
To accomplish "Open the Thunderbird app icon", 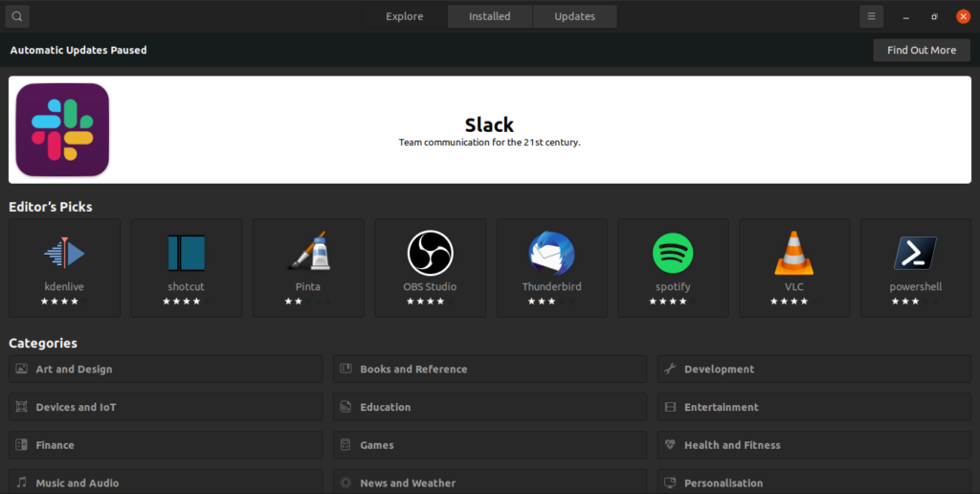I will [551, 254].
